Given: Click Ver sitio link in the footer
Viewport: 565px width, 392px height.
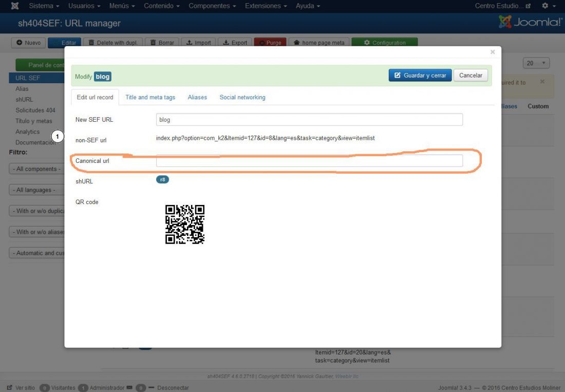Looking at the screenshot, I should (x=21, y=388).
